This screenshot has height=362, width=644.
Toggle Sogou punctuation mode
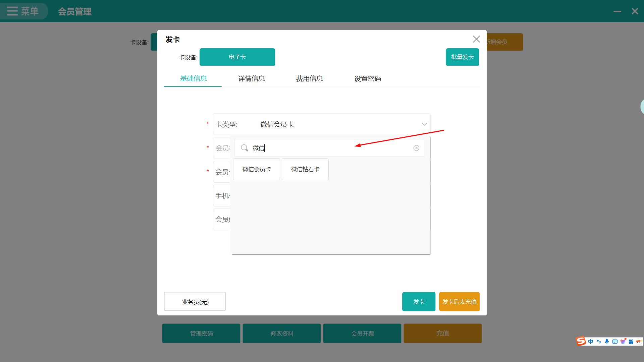[x=599, y=342]
